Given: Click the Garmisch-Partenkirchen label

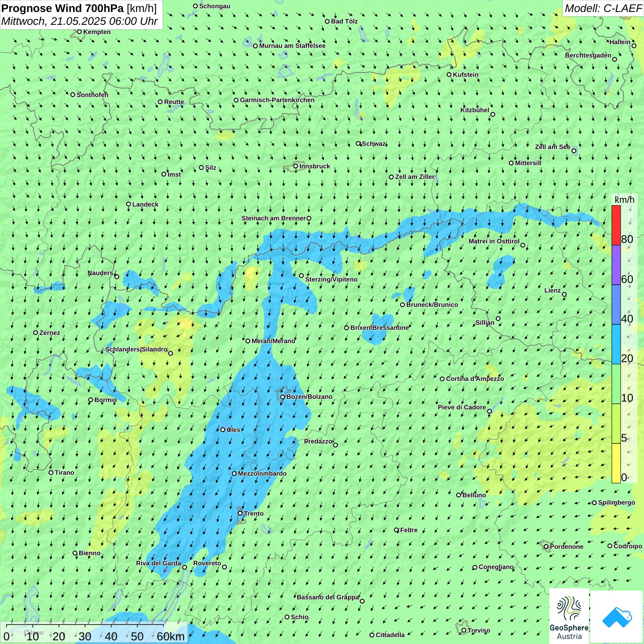Looking at the screenshot, I should [x=277, y=100].
